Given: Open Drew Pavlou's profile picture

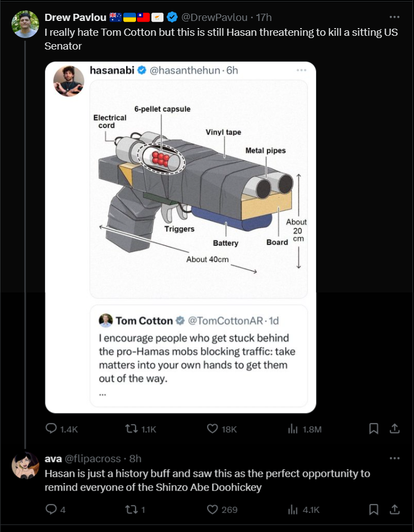Looking at the screenshot, I should tap(25, 24).
